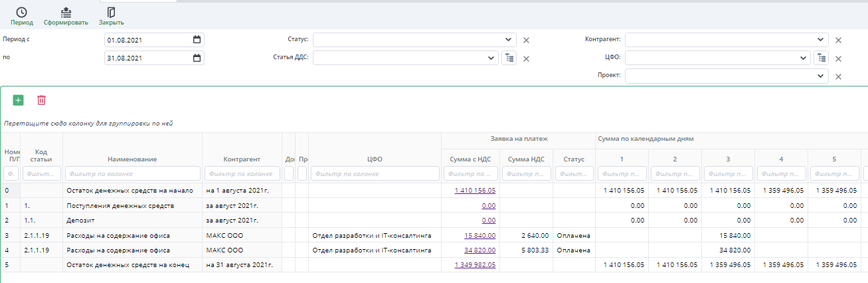The width and height of the screenshot is (868, 283).
Task: Open the ЦФО tree selection icon
Action: click(x=822, y=58)
